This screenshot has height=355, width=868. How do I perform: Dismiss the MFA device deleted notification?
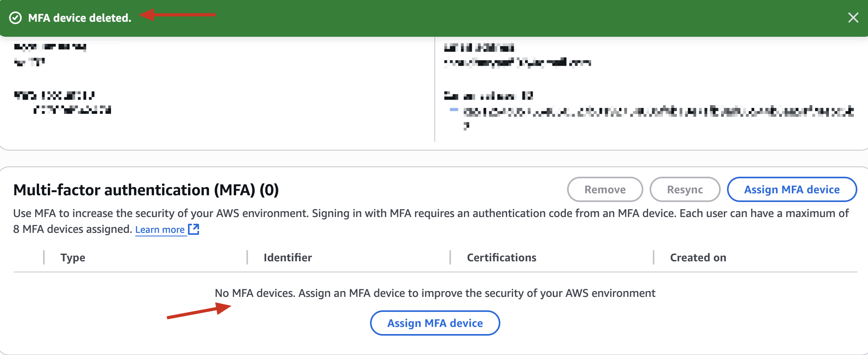point(853,18)
